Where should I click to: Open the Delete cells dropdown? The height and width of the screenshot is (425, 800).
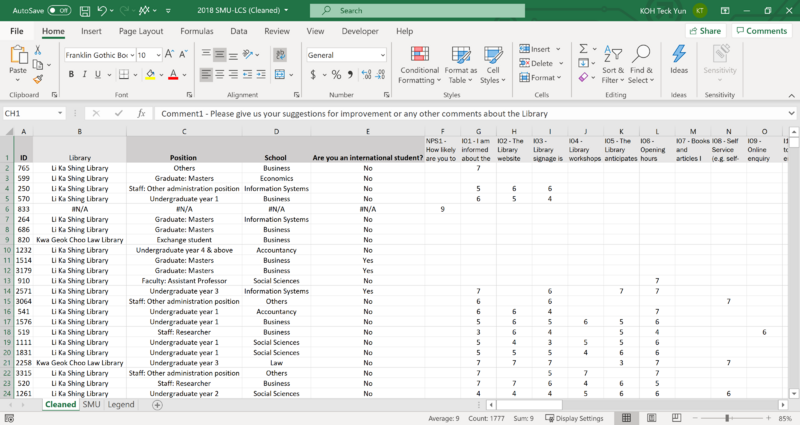coord(561,63)
